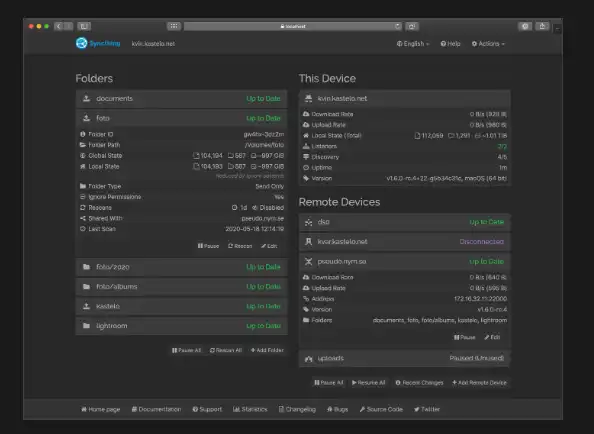Click the Shared With share icon
This screenshot has height=434, width=594.
pyautogui.click(x=83, y=218)
